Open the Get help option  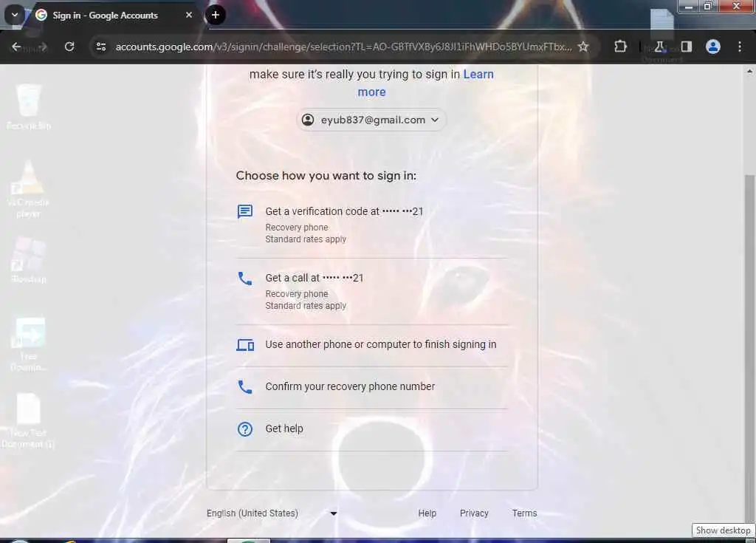tap(371, 428)
